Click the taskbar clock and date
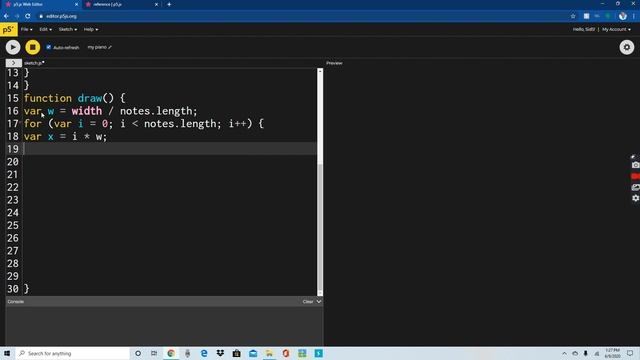This screenshot has height=360, width=640. pyautogui.click(x=612, y=353)
